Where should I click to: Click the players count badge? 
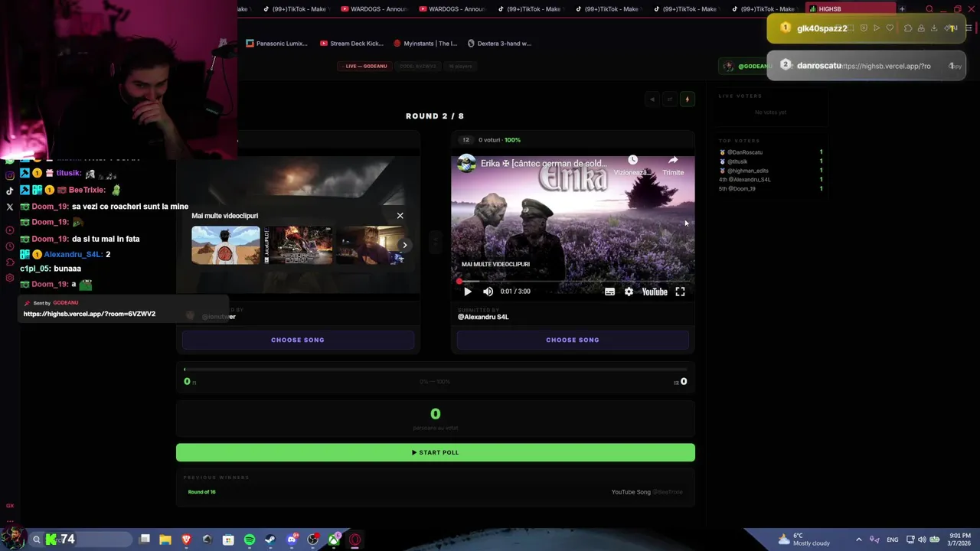(461, 67)
